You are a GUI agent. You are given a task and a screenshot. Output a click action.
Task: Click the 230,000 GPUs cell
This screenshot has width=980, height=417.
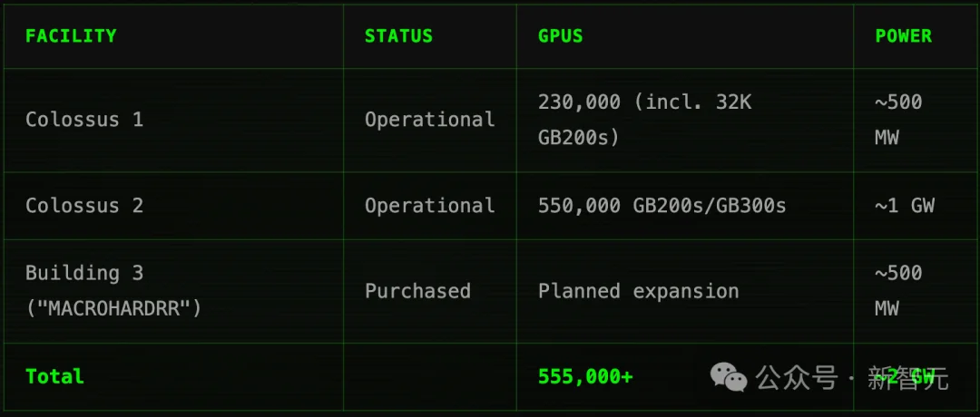point(644,120)
